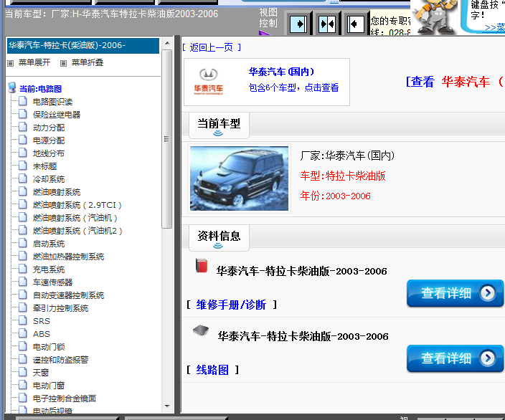Open 牵引力控制系统 entry
Screen dimensions: 505x420
60,308
